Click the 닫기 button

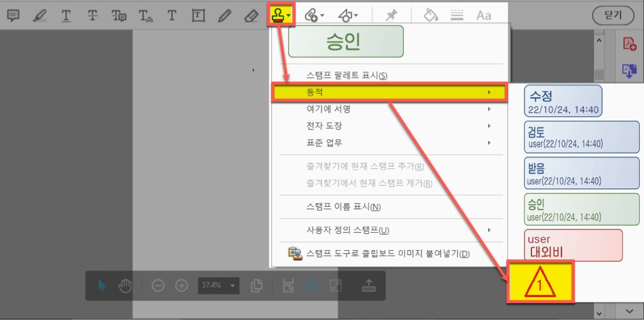[x=614, y=15]
